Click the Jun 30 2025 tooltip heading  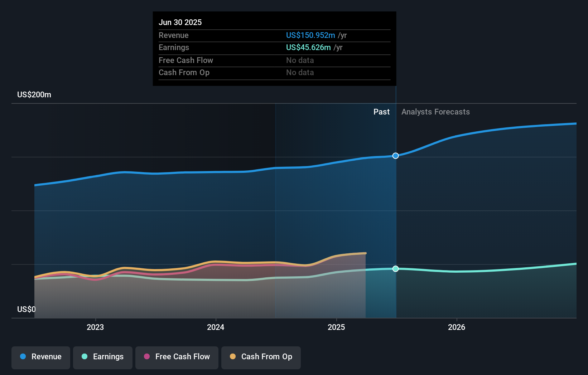(x=180, y=22)
